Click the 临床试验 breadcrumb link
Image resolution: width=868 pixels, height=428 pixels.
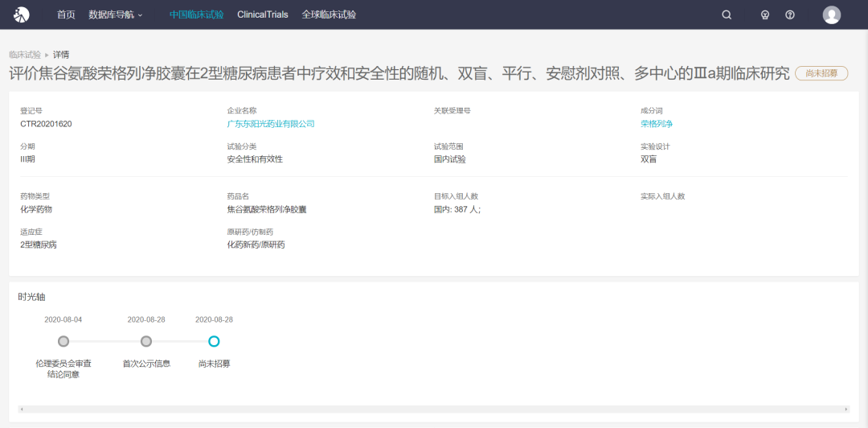tap(25, 55)
